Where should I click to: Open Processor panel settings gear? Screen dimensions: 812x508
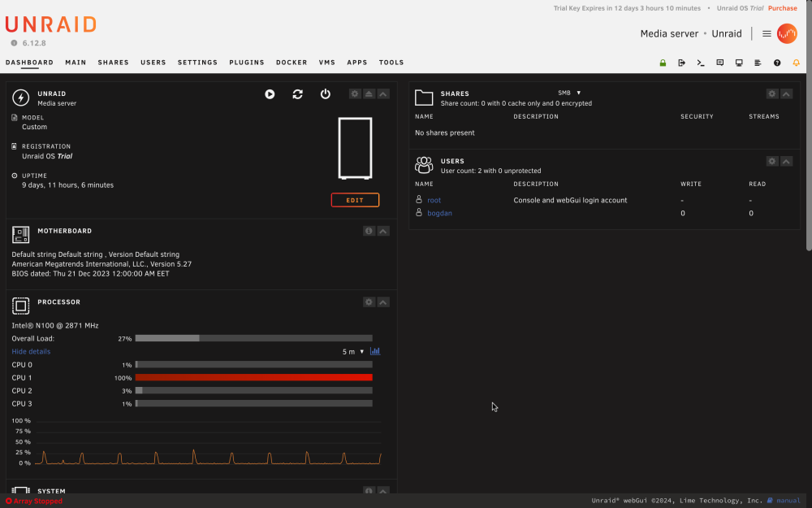[369, 302]
